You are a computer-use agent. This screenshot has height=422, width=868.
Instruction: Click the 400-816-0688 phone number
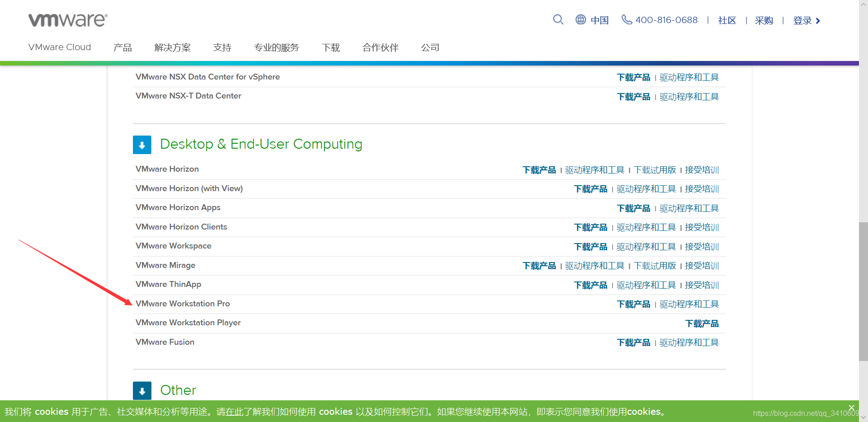(666, 20)
